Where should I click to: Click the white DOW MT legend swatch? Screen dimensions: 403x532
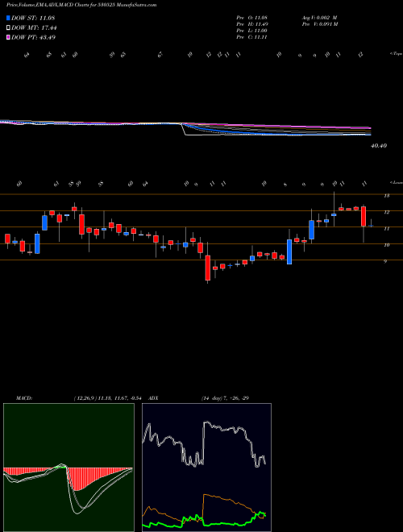pos(8,28)
